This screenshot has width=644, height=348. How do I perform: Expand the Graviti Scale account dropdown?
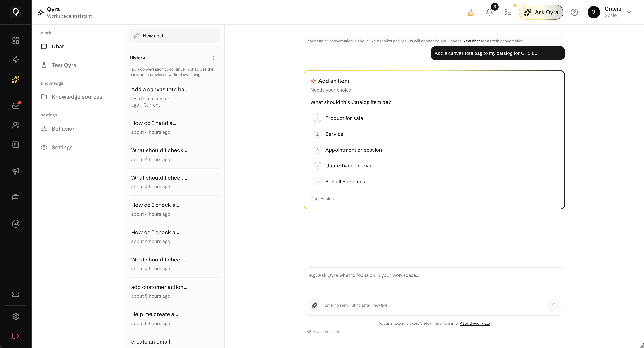pyautogui.click(x=629, y=12)
